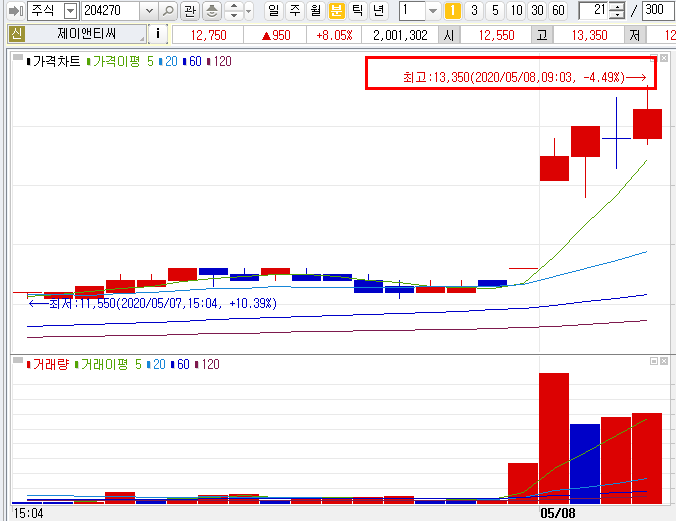
Task: Select the 3-minute interval button
Action: tap(474, 11)
